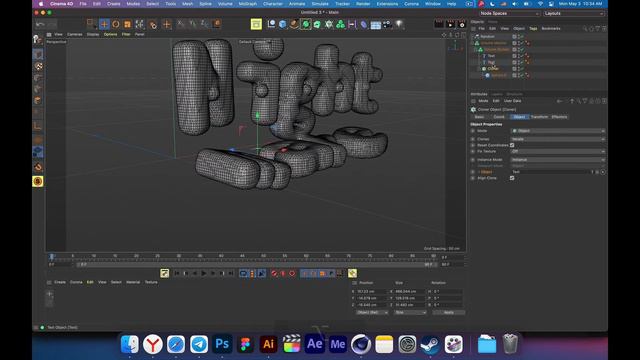
Task: Click timeline playhead at frame 0
Action: [52, 256]
